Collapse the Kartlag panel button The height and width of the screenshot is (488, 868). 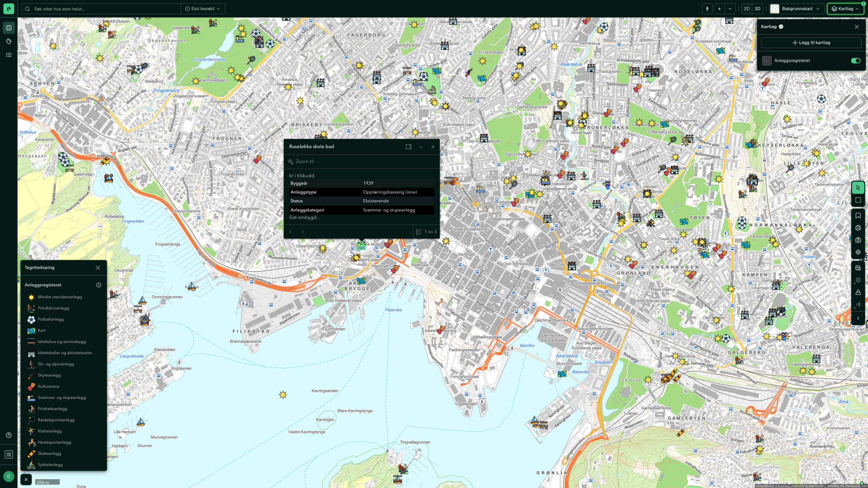[x=845, y=9]
